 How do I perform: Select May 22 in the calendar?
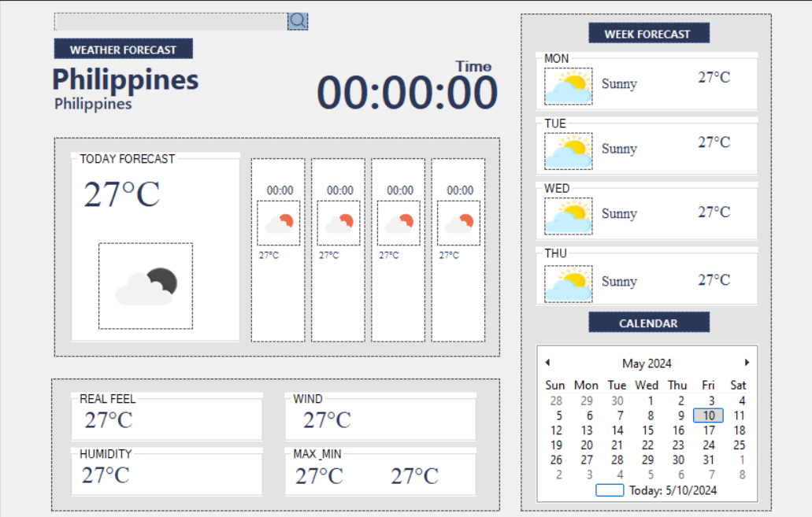[648, 445]
